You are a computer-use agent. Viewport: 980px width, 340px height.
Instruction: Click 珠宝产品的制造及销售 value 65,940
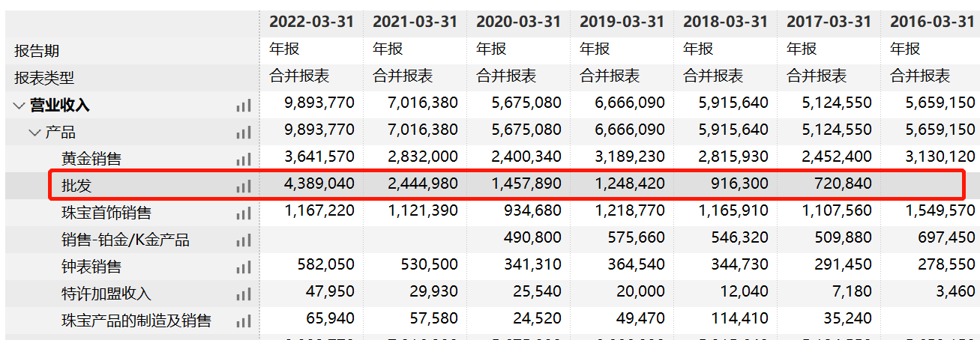click(331, 318)
